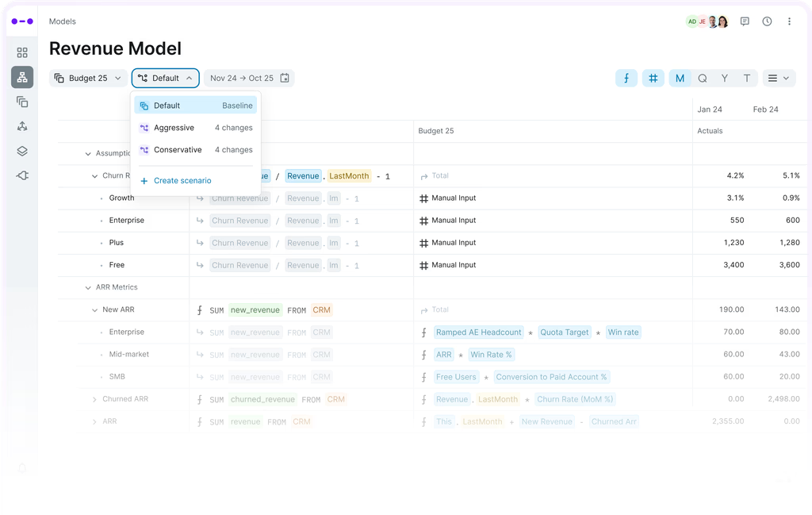
Task: Click the integrations plug icon in sidebar
Action: (x=22, y=175)
